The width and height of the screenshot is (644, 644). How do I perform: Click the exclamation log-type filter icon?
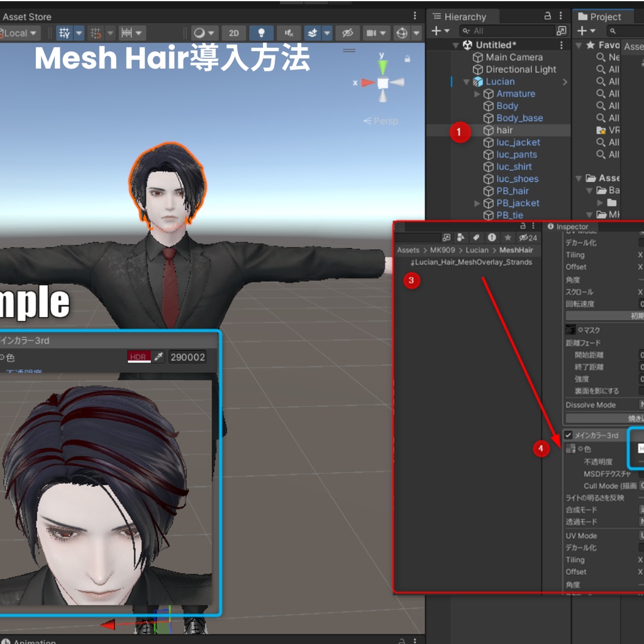[x=492, y=237]
